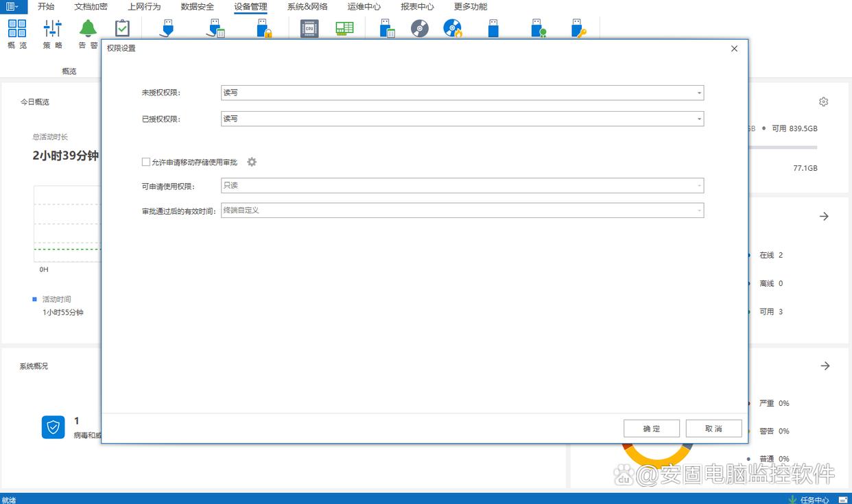
Task: Open the 策略 policy sliders icon
Action: pos(53,28)
